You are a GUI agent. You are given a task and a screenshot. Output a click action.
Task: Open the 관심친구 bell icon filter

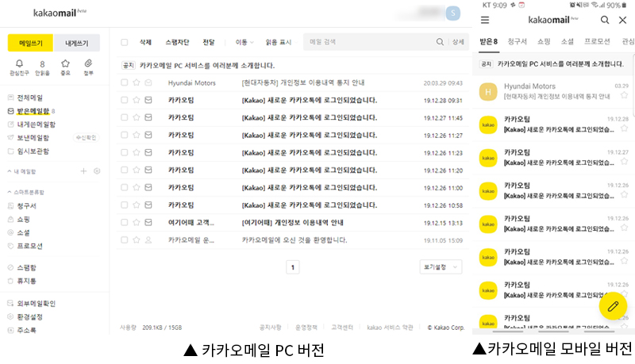pyautogui.click(x=19, y=67)
